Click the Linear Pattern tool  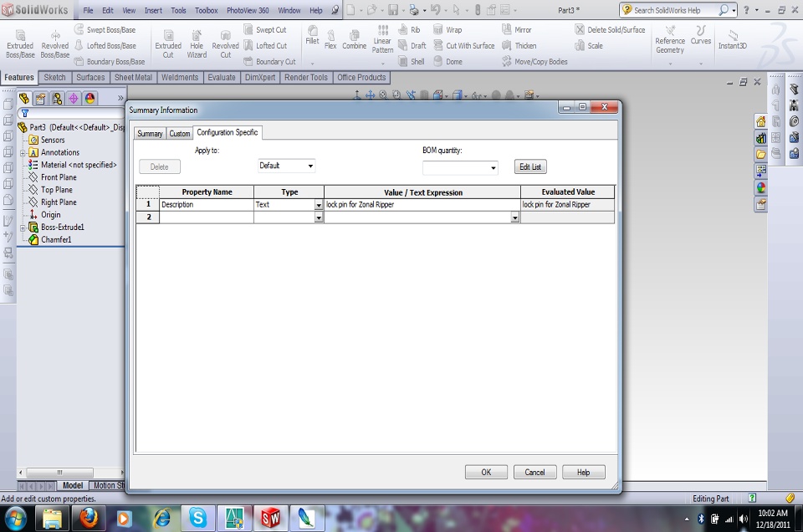(382, 39)
